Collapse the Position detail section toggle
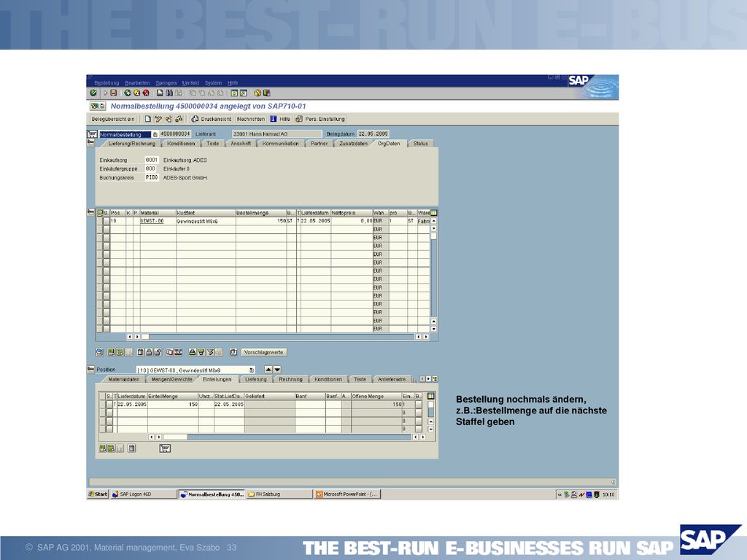747x560 pixels. (90, 369)
